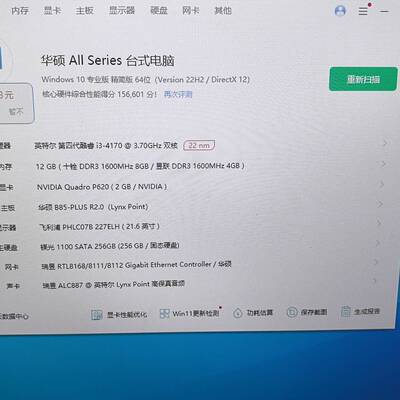Click the user account avatar icon
The image size is (400, 400).
[340, 11]
